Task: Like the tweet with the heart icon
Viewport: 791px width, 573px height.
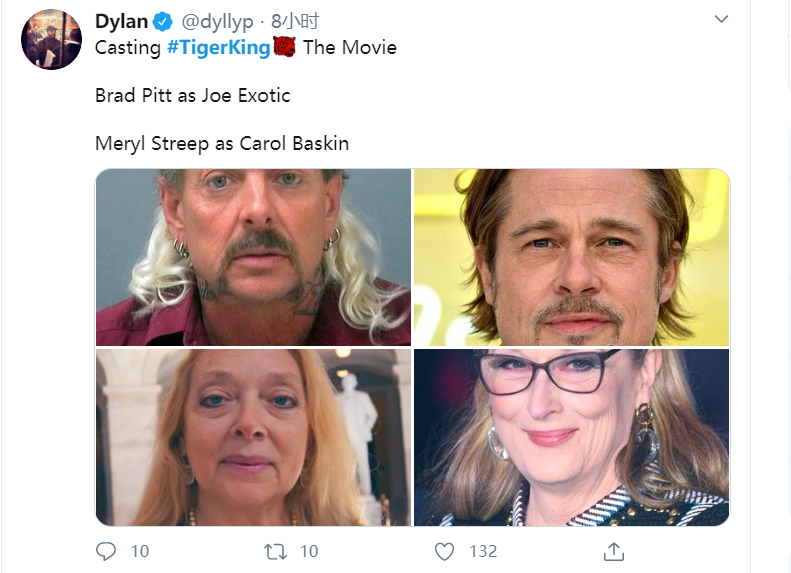Action: 445,551
